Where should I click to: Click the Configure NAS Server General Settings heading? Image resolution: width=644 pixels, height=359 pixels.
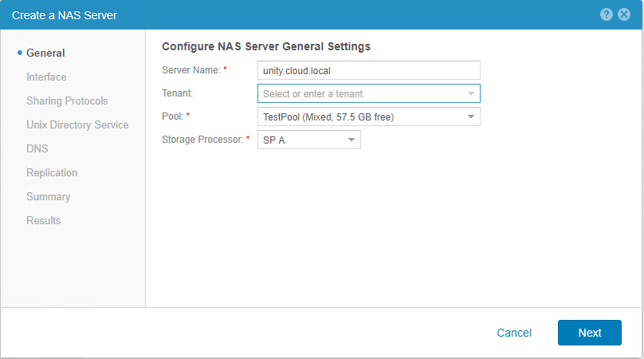(x=266, y=46)
